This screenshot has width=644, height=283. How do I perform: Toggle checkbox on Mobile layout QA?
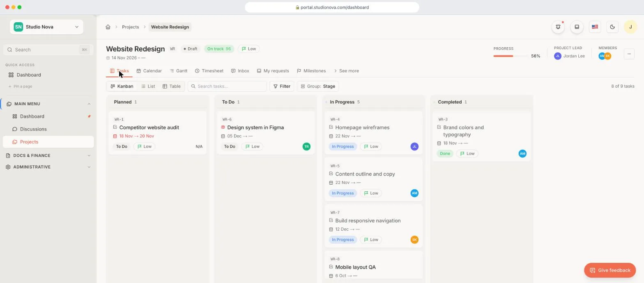tap(331, 267)
